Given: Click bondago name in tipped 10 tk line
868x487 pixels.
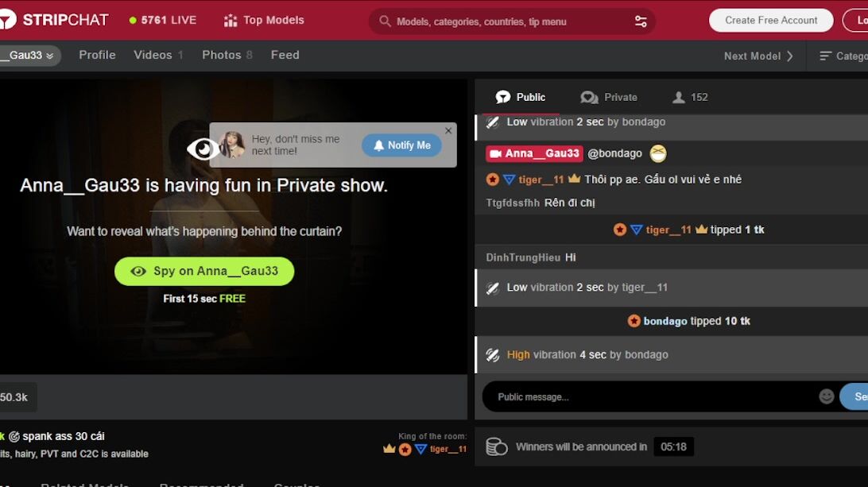Looking at the screenshot, I should (x=665, y=321).
